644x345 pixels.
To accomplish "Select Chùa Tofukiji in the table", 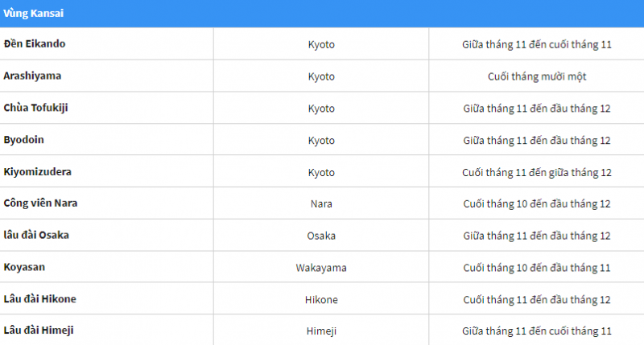I will (35, 108).
